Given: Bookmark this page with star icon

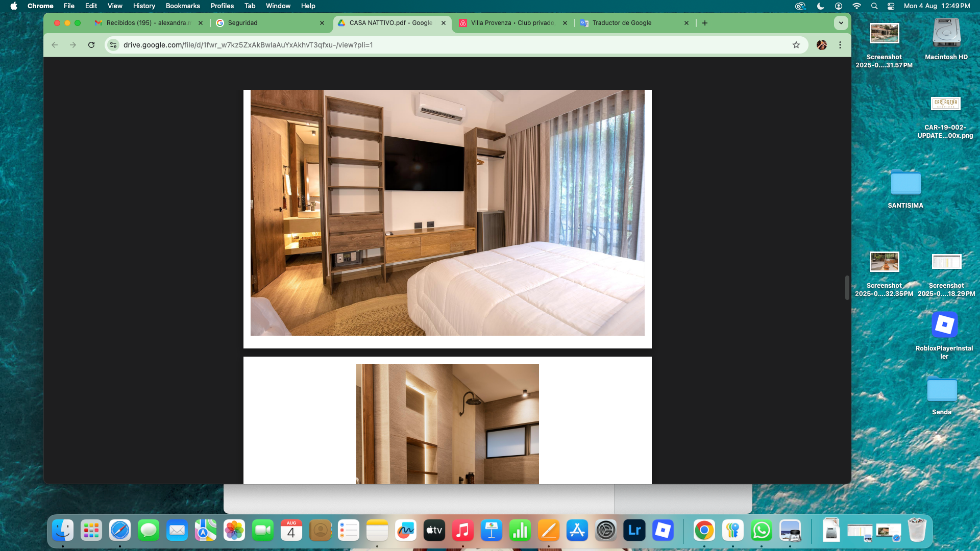Looking at the screenshot, I should [x=796, y=45].
